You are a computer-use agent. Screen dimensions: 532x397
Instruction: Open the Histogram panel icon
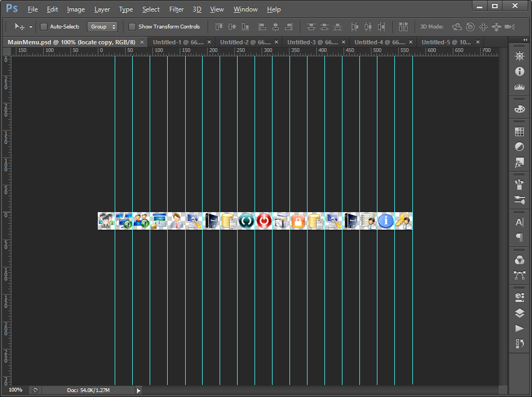point(519,87)
